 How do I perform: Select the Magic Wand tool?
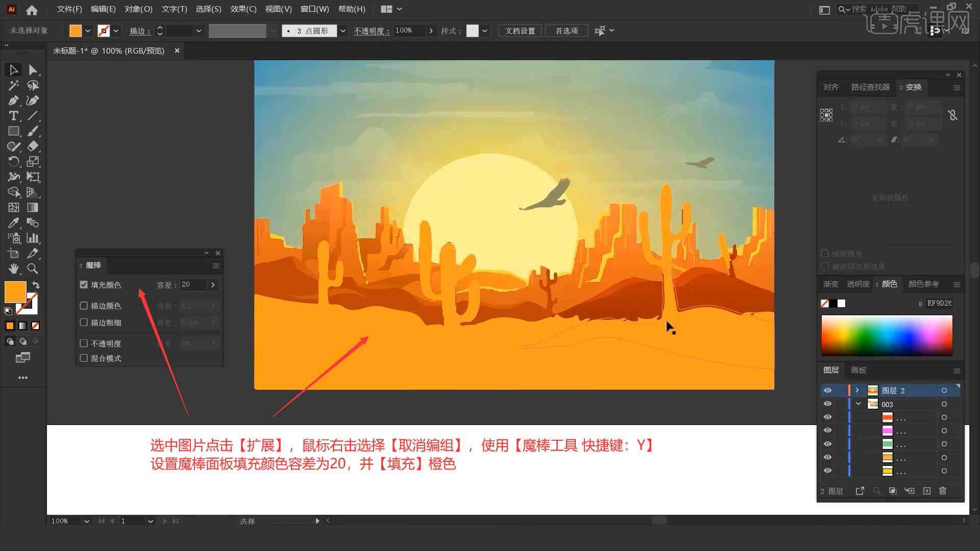[x=13, y=85]
